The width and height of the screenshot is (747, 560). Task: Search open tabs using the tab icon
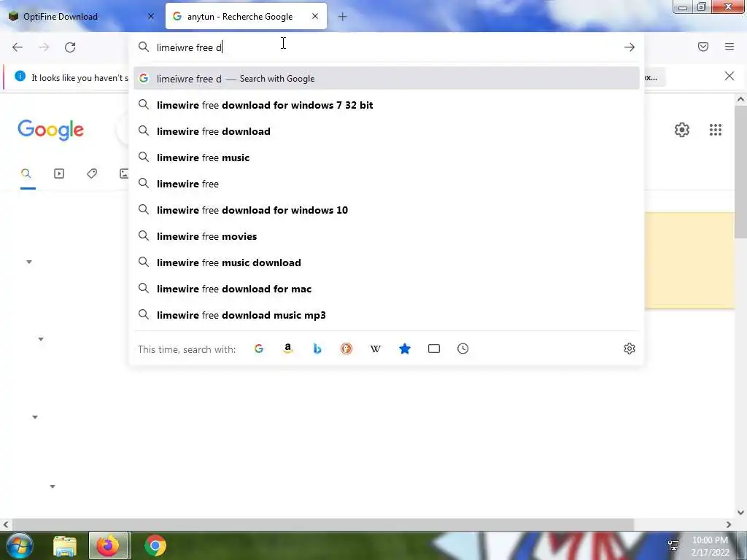[x=434, y=349]
